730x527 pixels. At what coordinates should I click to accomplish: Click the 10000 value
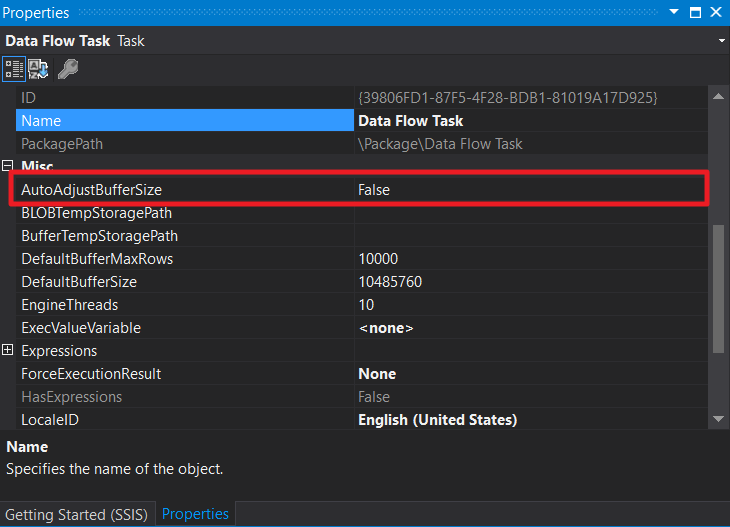[531, 259]
